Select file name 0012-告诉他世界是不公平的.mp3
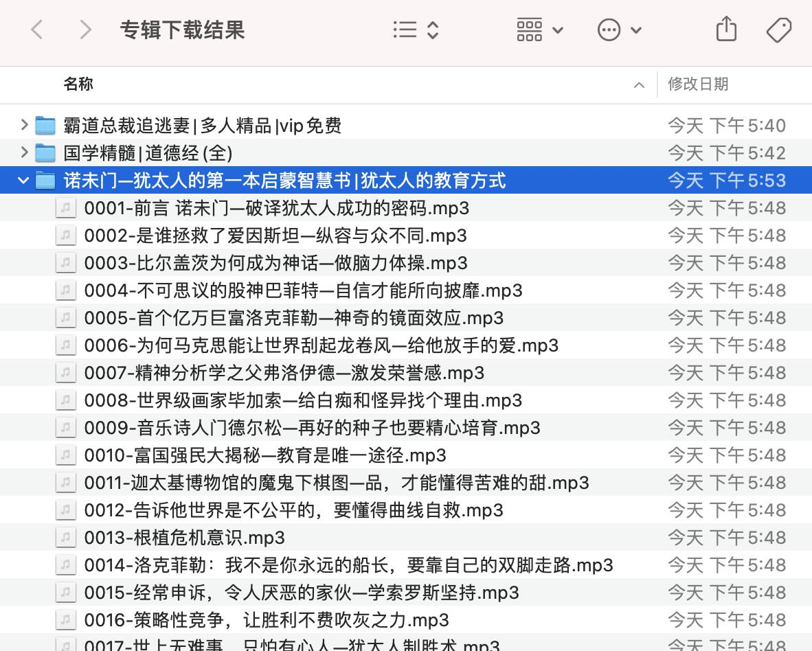The height and width of the screenshot is (651, 812). [293, 510]
